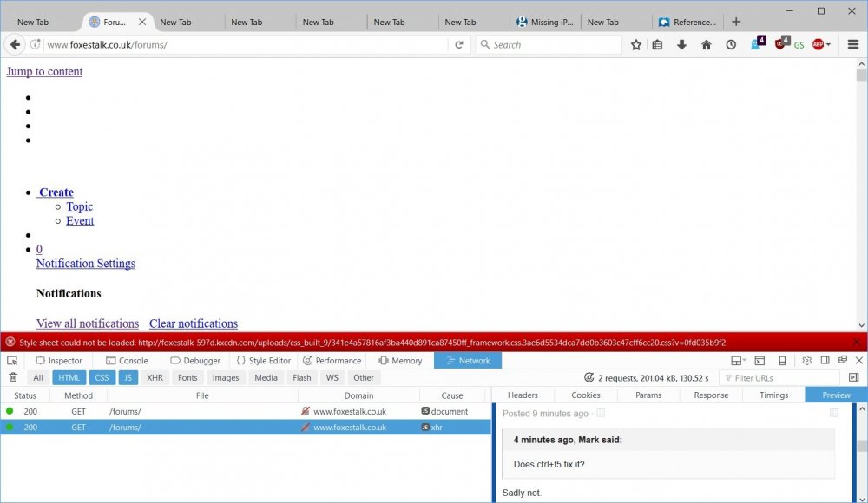Dock devtools to side icon
This screenshot has height=503, width=868.
825,360
